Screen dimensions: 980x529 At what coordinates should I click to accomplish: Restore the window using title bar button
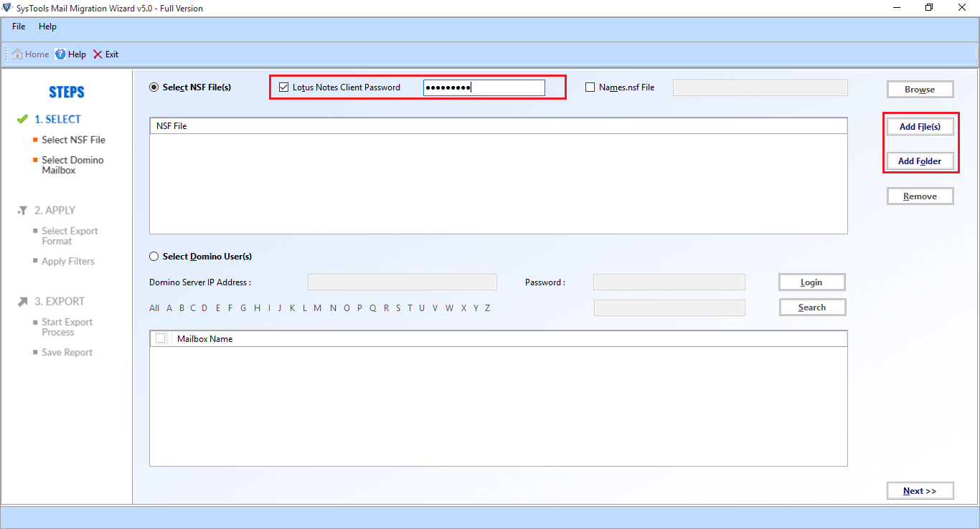(x=930, y=8)
